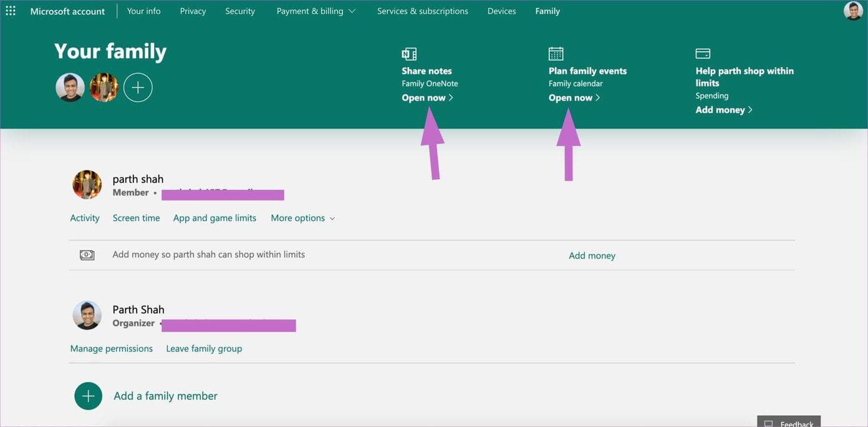
Task: Click the credit card icon above the spending help
Action: click(703, 54)
